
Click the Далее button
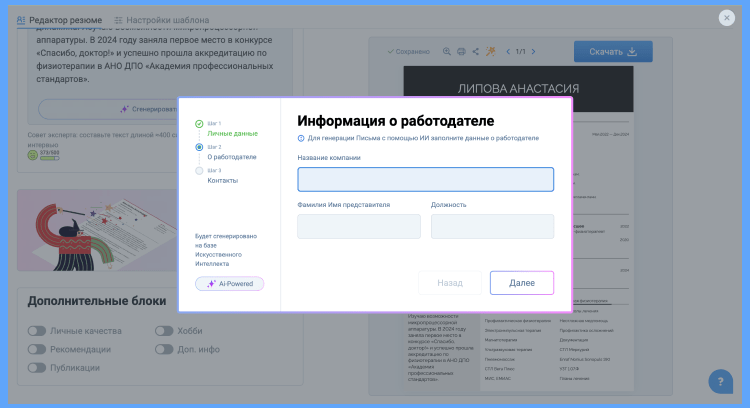point(522,283)
